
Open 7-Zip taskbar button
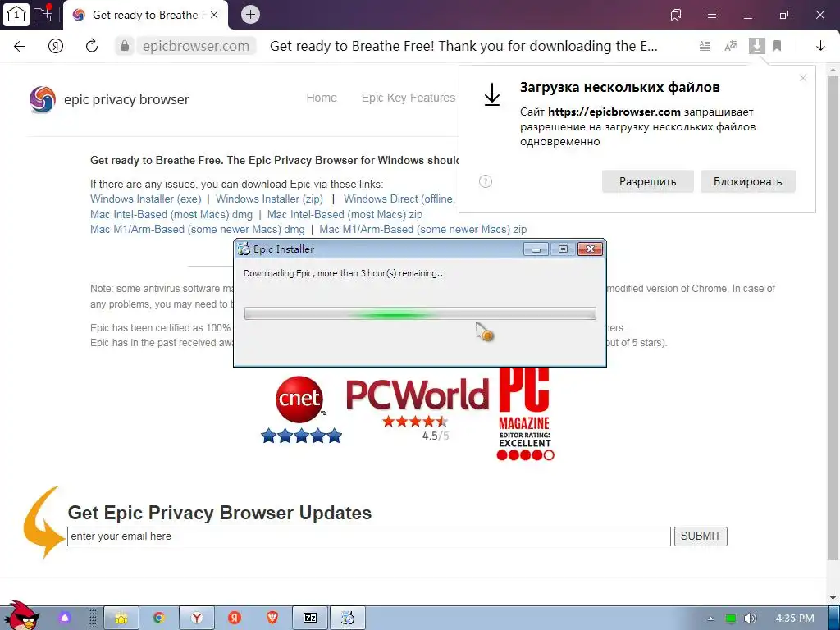(310, 619)
